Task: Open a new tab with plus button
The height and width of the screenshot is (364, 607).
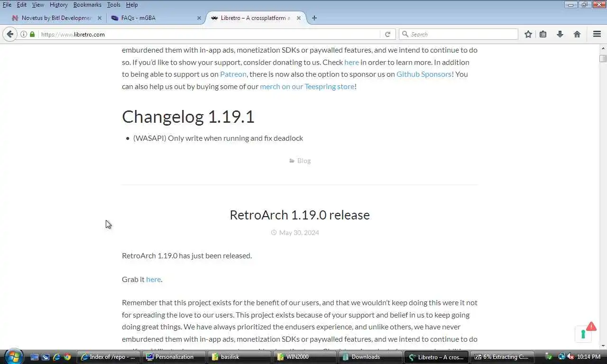Action: click(314, 18)
